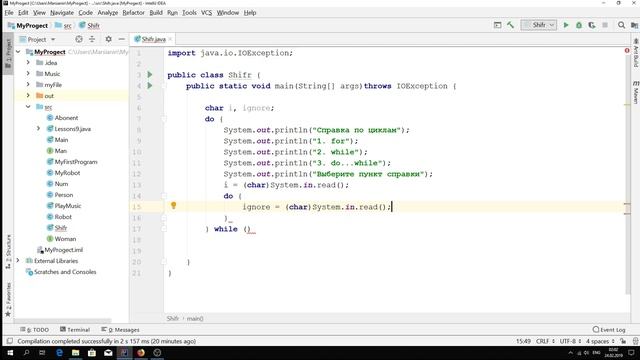Start debugging with the bug icon

(x=579, y=25)
